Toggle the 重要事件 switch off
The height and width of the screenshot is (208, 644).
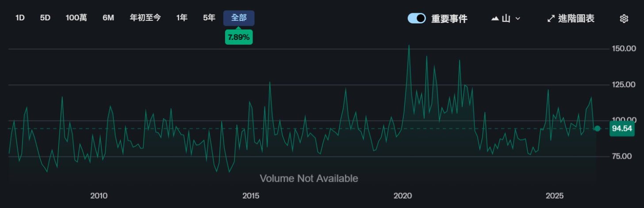click(417, 18)
